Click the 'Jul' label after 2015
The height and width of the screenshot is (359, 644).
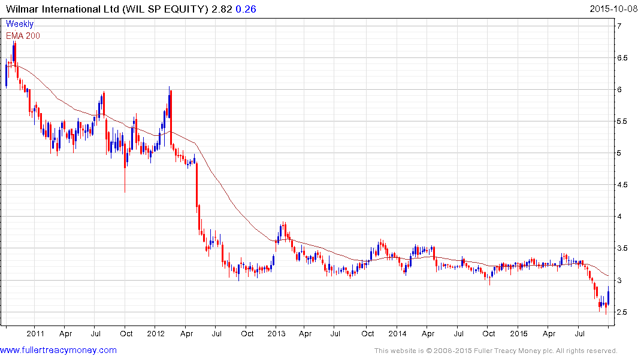point(579,333)
